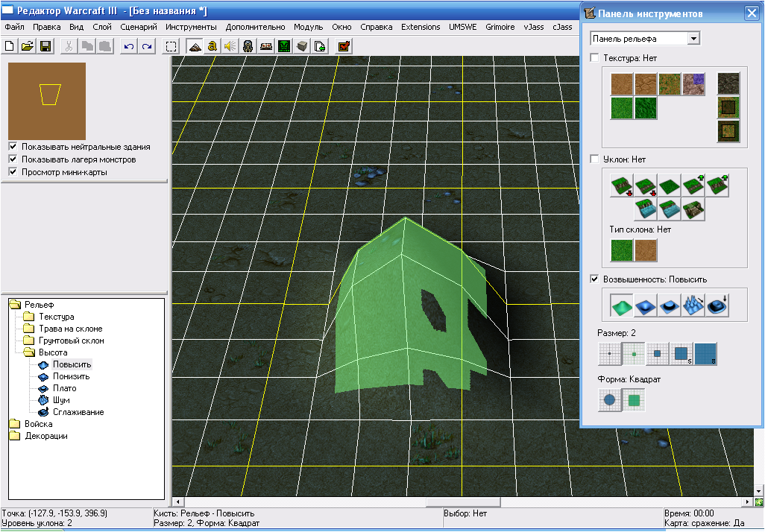Screen dimensions: 765x532
Task: Expand the 'Текстура' tree folder
Action: click(29, 317)
